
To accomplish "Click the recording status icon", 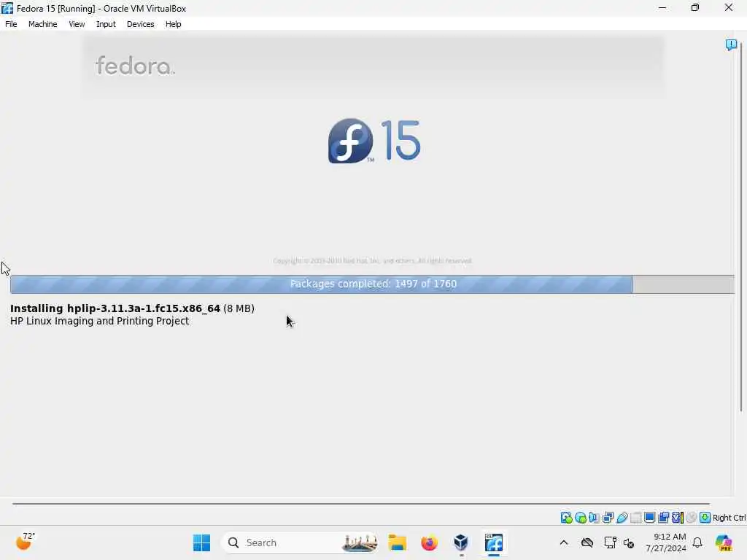I will tap(664, 518).
